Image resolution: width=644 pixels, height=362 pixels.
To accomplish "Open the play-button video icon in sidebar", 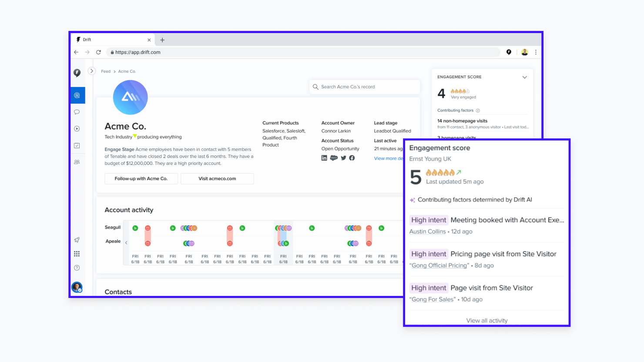I will pos(77,128).
